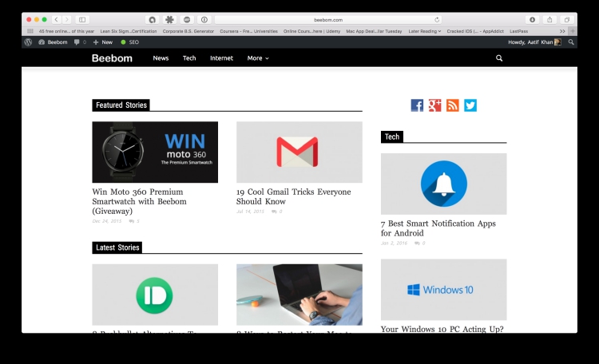Viewport: 599px width, 364px height.
Task: Open the Corporate B.S. Generator bookmark
Action: tap(188, 31)
